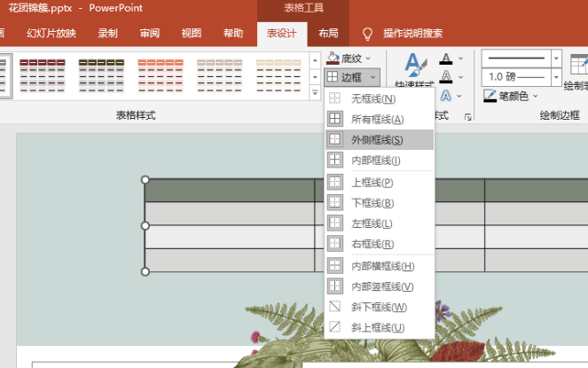Expand the table styles gallery more button

point(315,92)
